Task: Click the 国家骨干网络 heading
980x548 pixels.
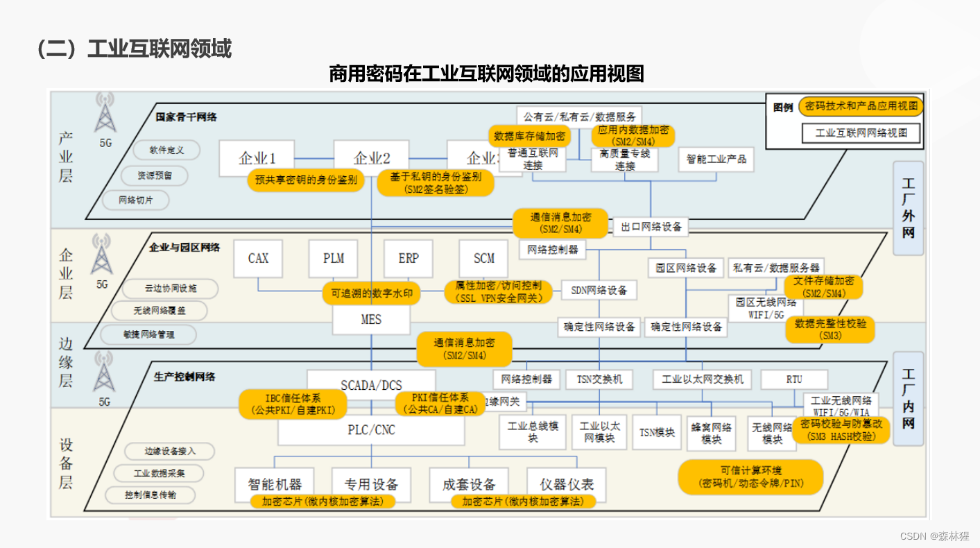Action: 186,117
